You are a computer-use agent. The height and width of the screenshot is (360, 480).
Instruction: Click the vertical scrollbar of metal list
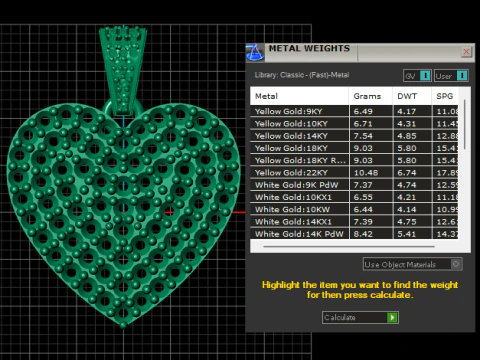coord(465,124)
